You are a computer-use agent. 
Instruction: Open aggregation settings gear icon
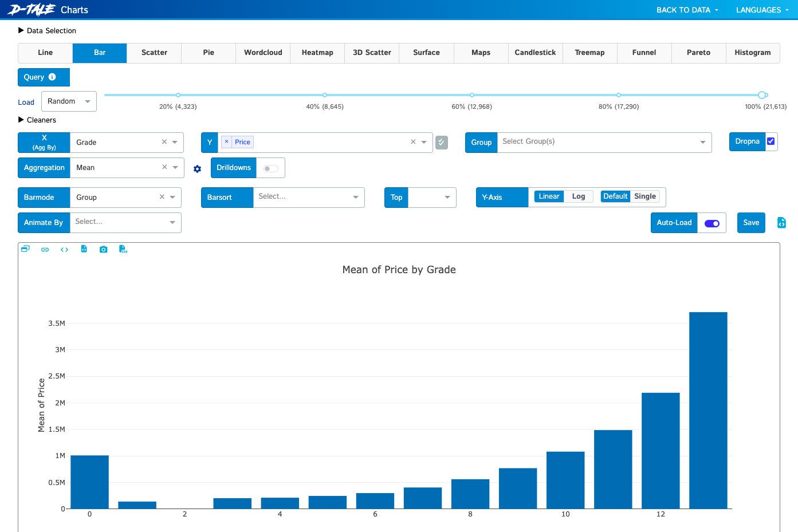[198, 169]
